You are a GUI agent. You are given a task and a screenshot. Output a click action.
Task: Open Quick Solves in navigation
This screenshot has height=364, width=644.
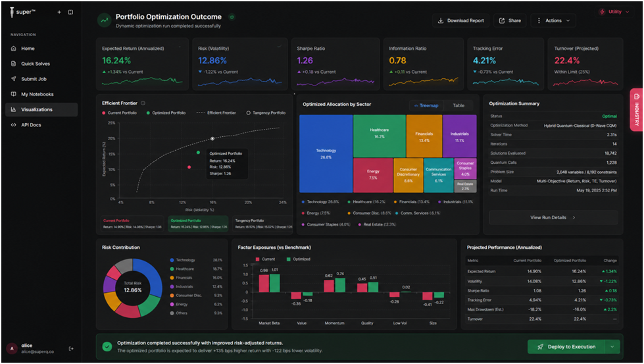41,64
